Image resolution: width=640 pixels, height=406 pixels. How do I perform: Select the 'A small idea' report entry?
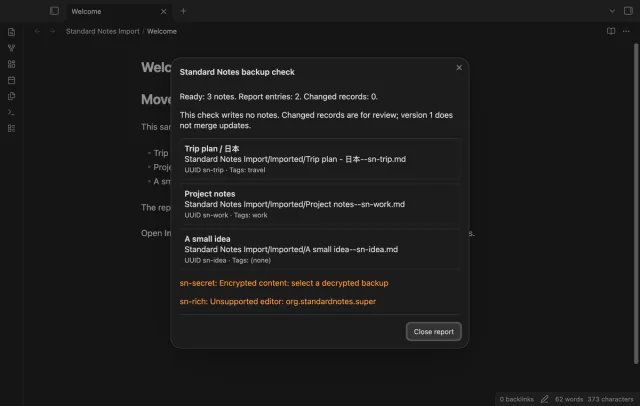click(x=320, y=249)
